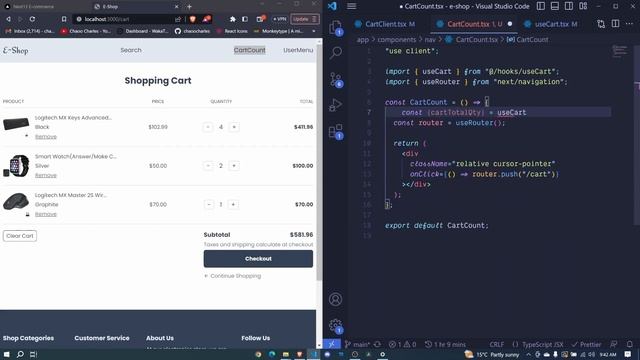
Task: Increase Logitech MX Keys quantity
Action: coord(234,127)
